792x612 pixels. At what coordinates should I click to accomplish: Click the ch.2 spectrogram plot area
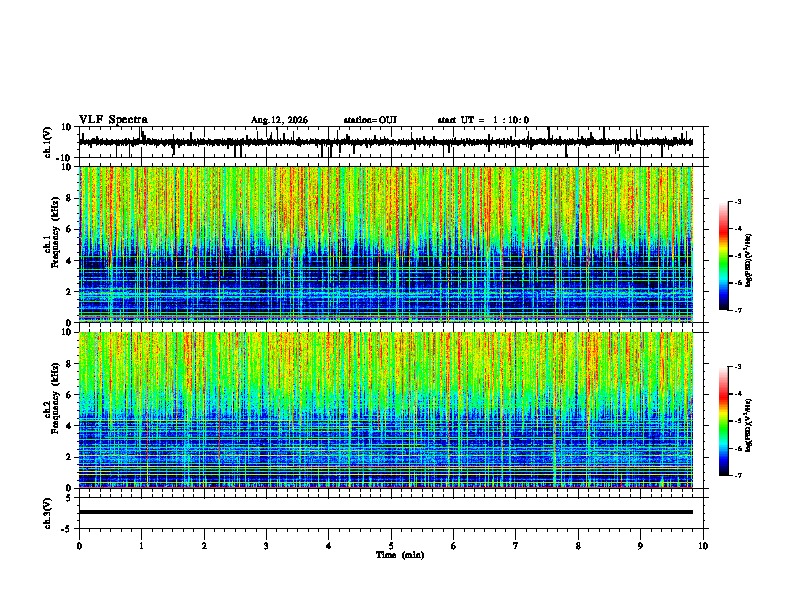(386, 410)
